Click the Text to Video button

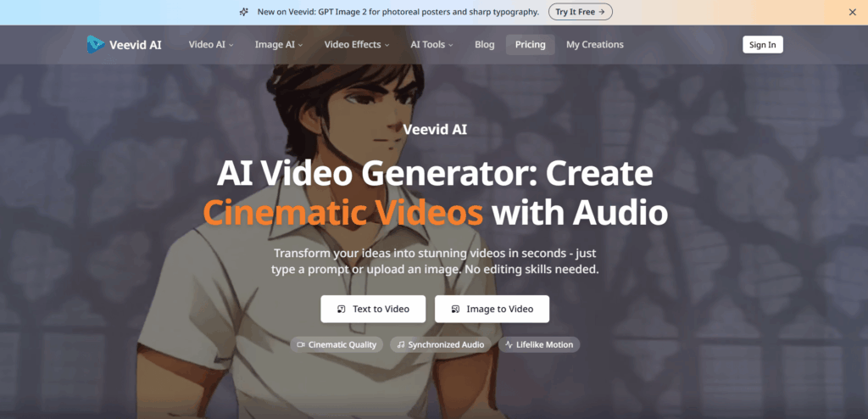[373, 310]
